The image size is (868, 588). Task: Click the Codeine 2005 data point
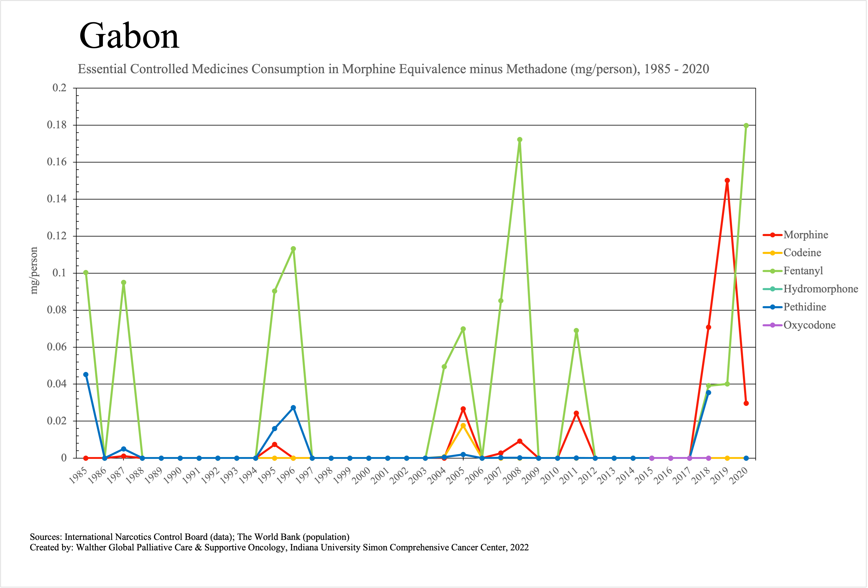pos(463,426)
